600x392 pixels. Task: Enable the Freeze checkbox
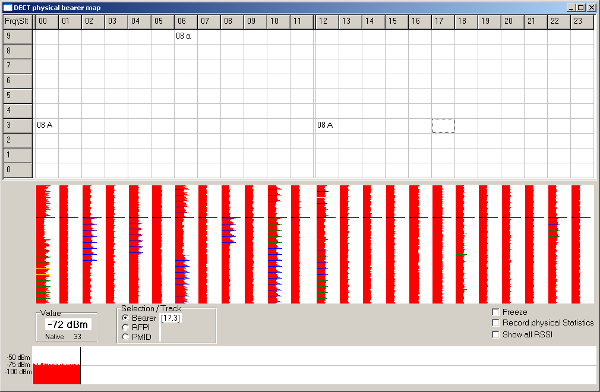point(496,312)
